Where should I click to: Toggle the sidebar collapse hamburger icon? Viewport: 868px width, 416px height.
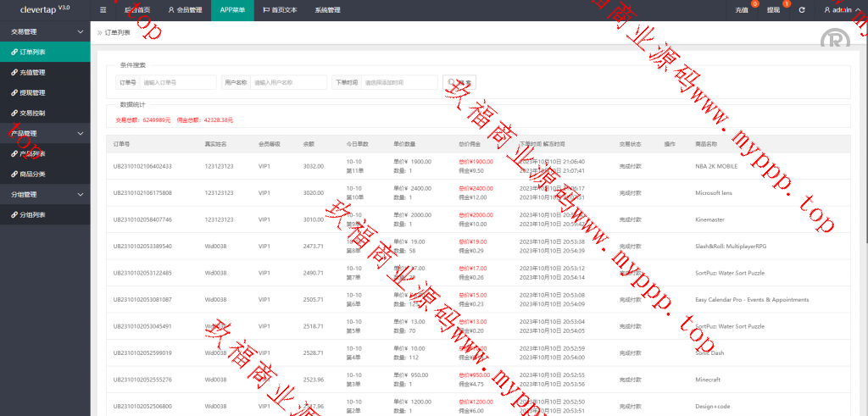click(x=103, y=10)
